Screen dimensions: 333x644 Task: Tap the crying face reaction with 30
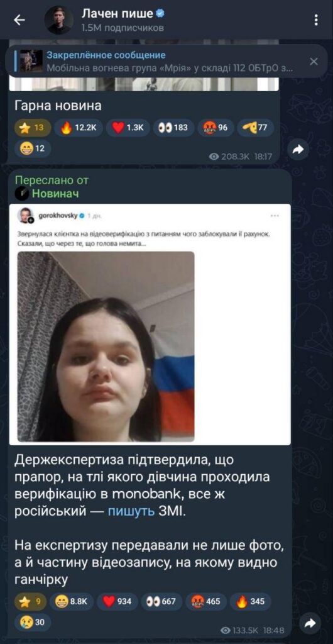point(33,622)
